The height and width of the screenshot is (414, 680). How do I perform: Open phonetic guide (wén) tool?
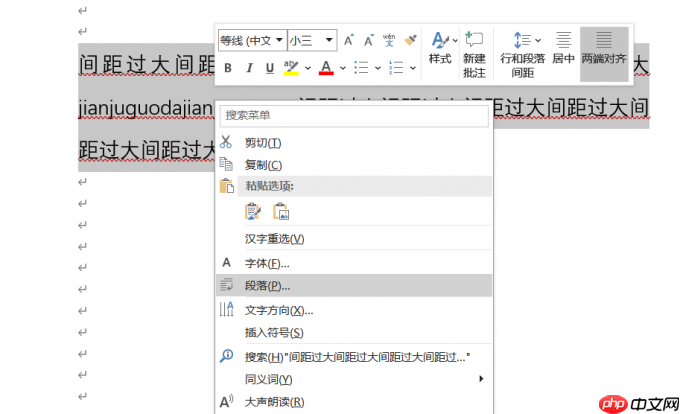tap(389, 40)
